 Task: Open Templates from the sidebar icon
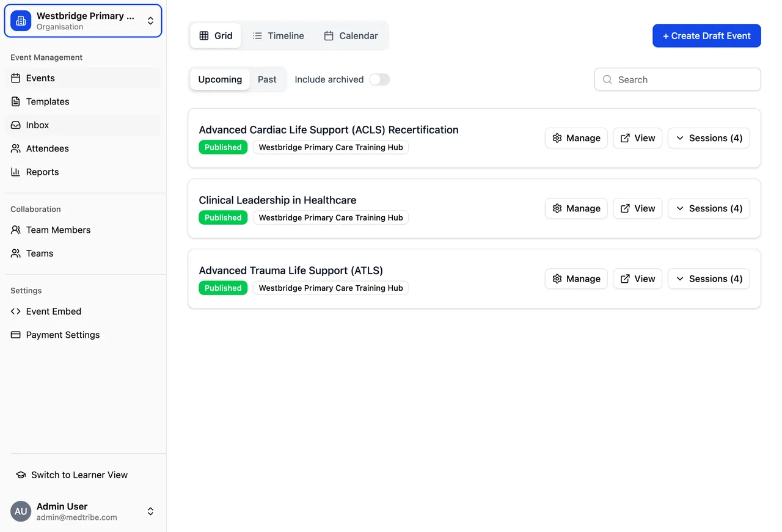pos(16,101)
